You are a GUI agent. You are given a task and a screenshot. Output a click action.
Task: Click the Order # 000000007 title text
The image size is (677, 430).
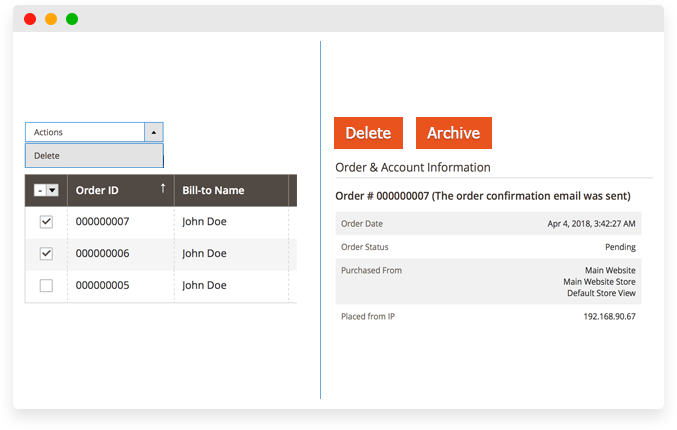tap(483, 196)
